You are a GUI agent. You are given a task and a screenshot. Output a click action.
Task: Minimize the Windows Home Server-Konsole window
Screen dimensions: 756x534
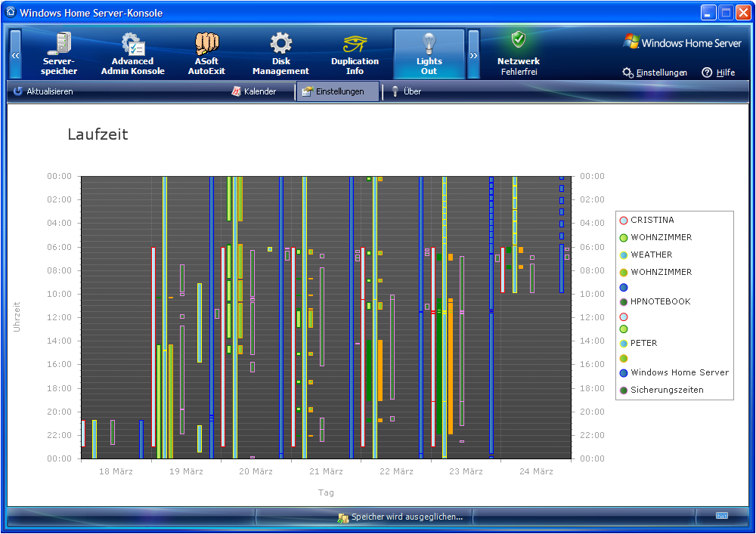[x=708, y=13]
